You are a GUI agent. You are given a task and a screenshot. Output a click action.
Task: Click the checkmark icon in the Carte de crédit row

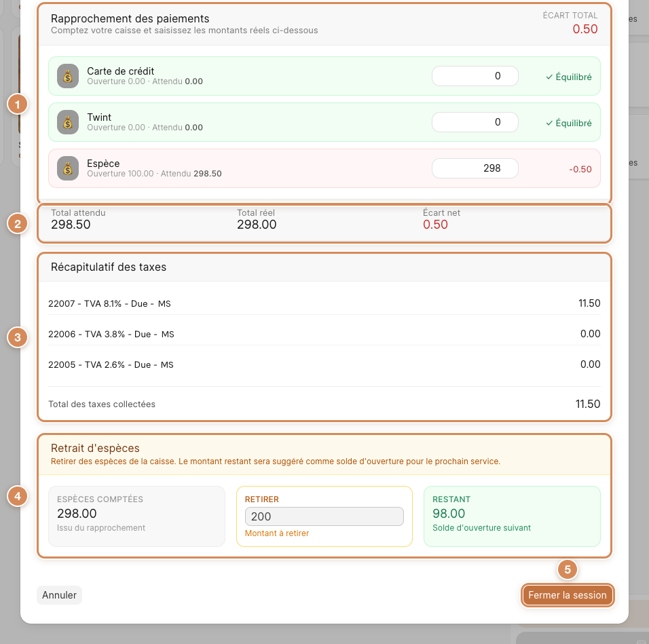(x=549, y=77)
